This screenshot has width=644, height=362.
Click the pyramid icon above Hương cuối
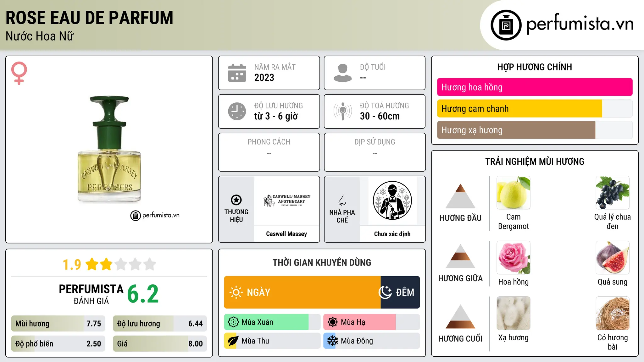click(460, 316)
